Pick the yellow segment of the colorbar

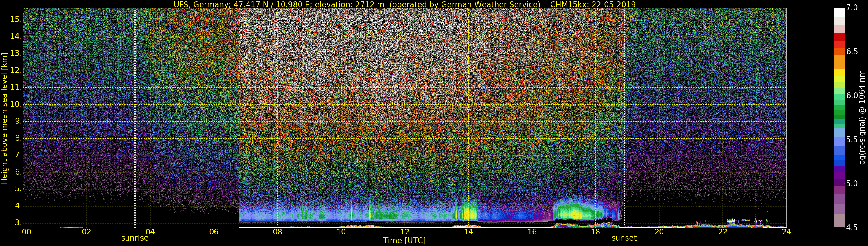coord(839,73)
